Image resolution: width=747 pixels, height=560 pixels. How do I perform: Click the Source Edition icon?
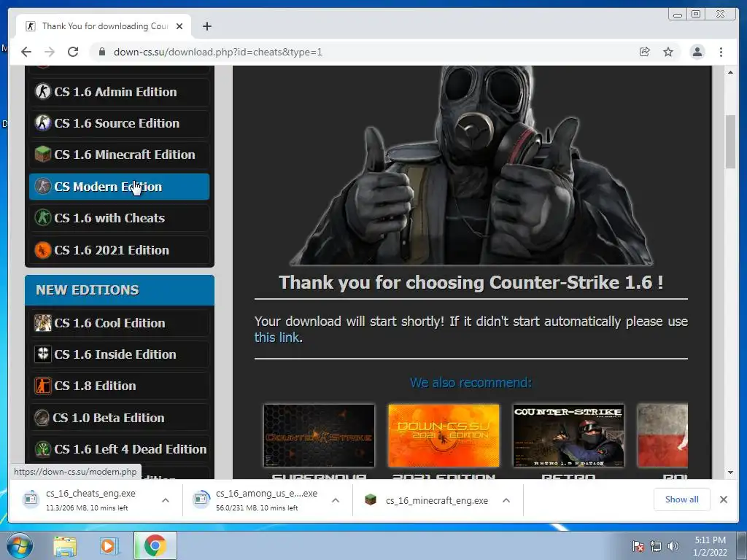[x=43, y=122]
